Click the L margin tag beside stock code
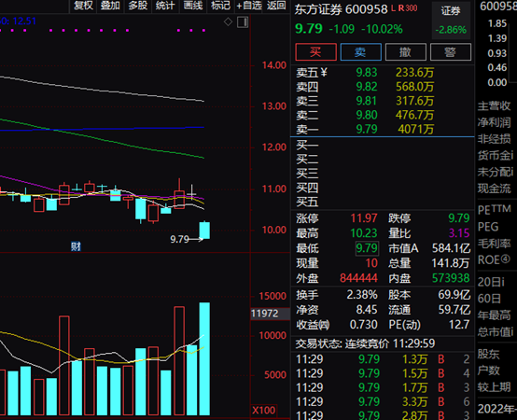 (393, 7)
